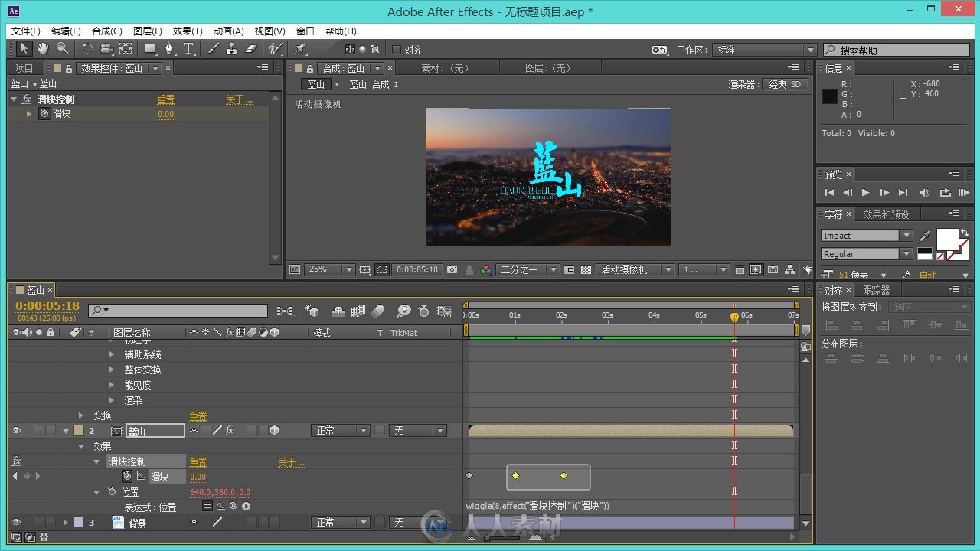Hide layer 3 背景 with eye icon

(16, 523)
